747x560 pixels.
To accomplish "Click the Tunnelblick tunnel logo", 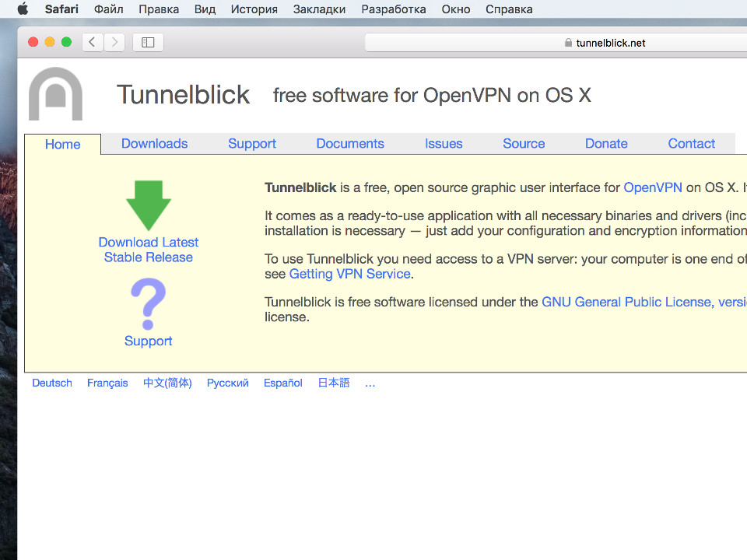I will pos(56,94).
